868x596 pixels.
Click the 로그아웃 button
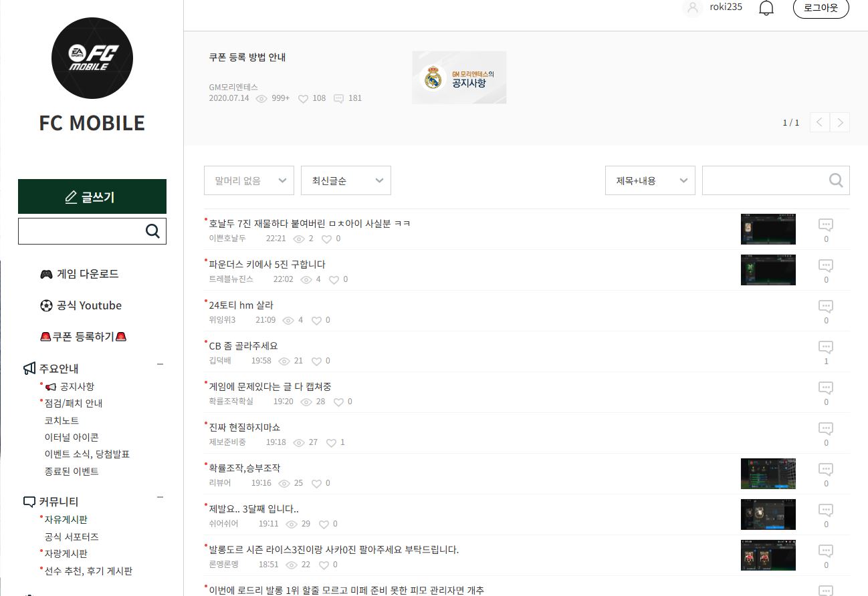coord(821,8)
